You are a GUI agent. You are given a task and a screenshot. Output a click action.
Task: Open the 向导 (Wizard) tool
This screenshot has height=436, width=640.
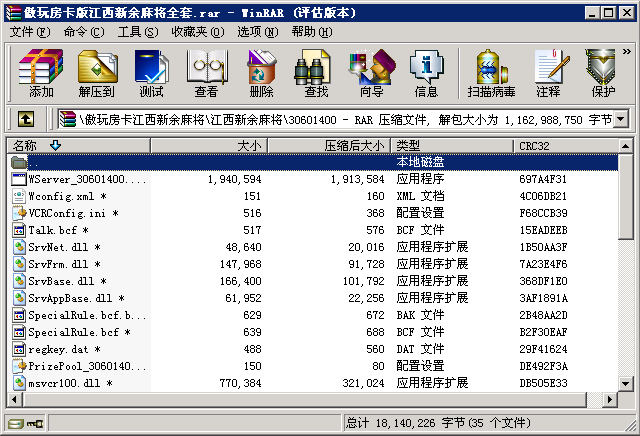371,73
